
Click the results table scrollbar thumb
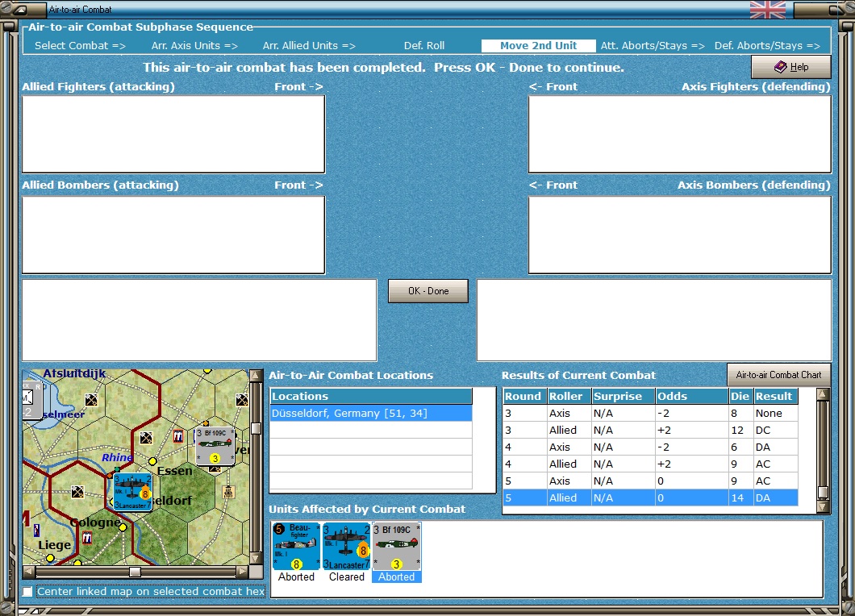tap(823, 493)
